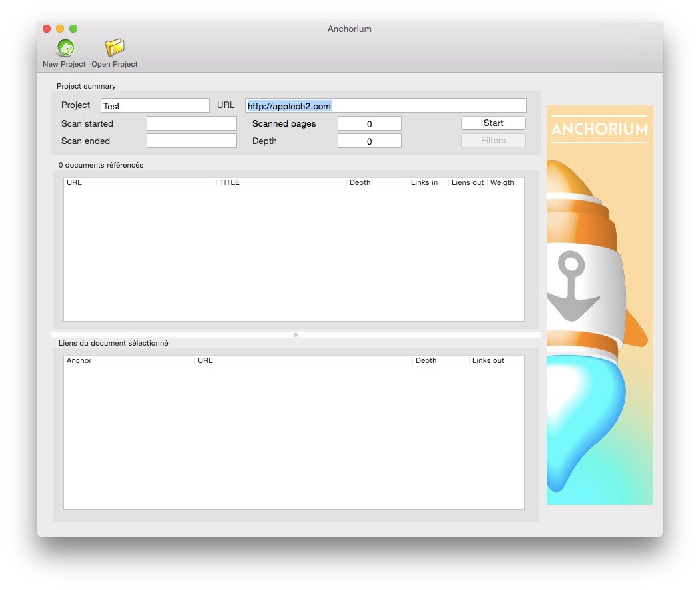Minimize the window with yellow button

click(60, 29)
